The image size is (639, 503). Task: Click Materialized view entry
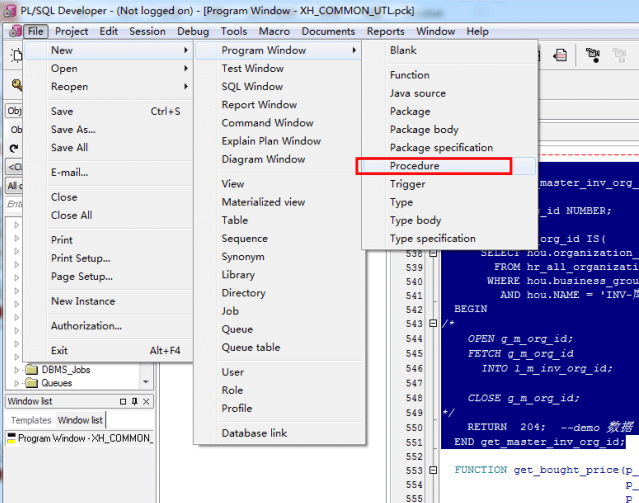278,202
